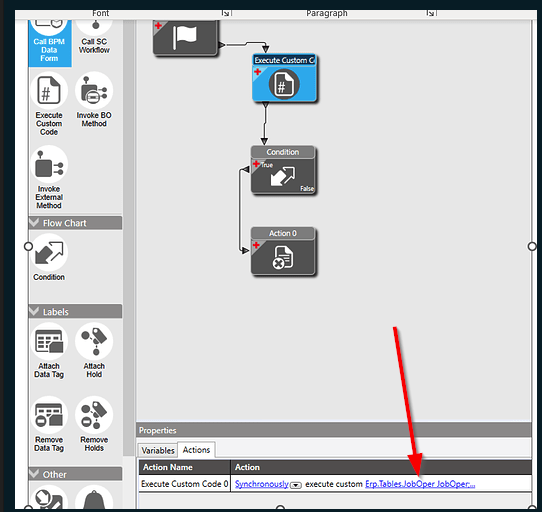The image size is (542, 512).
Task: Select the Action 0 node on canvas
Action: (x=283, y=251)
